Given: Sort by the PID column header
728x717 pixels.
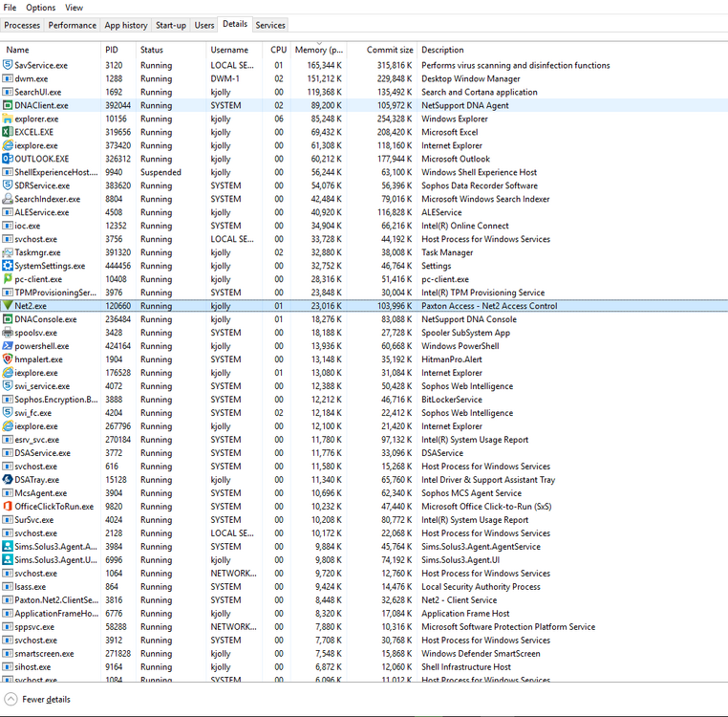Looking at the screenshot, I should point(118,50).
